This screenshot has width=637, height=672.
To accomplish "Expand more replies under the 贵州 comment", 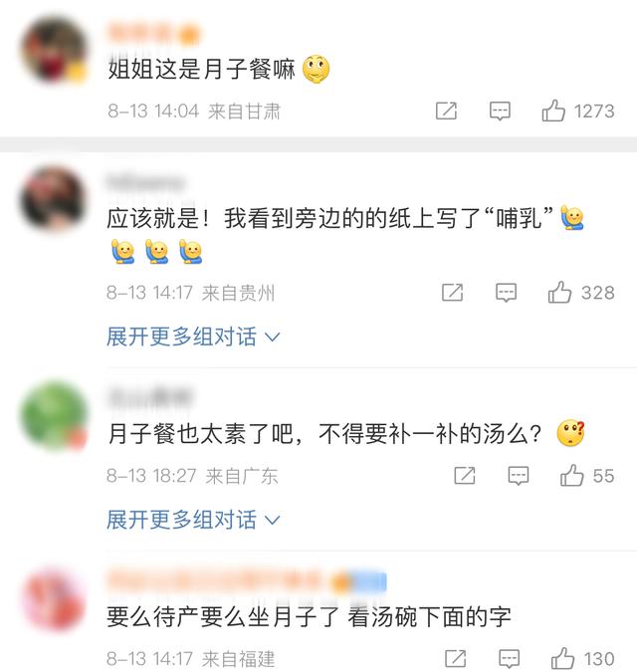I will coord(193,336).
